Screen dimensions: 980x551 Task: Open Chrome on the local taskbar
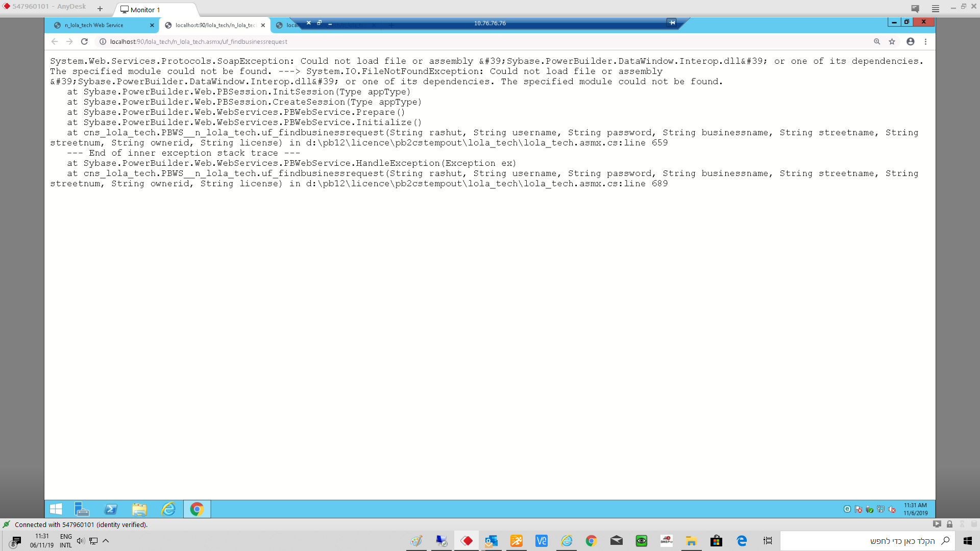(x=592, y=541)
